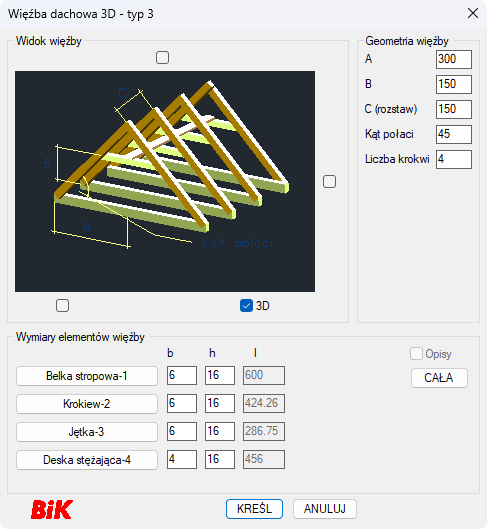Image resolution: width=487 pixels, height=529 pixels.
Task: Click the 3D roof truss preview image
Action: (165, 182)
